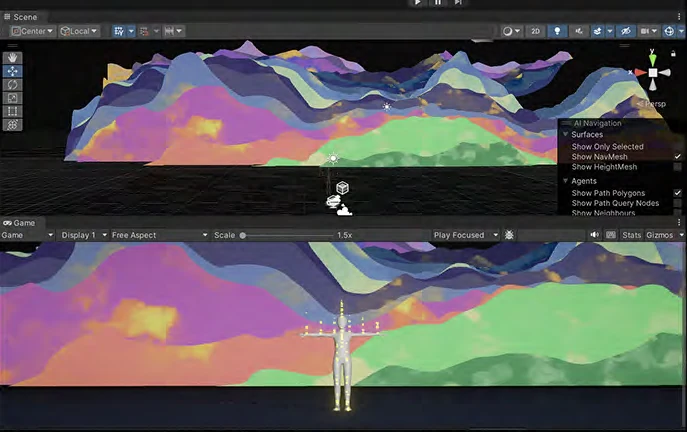
Task: Open the Free Aspect dropdown
Action: pyautogui.click(x=159, y=235)
